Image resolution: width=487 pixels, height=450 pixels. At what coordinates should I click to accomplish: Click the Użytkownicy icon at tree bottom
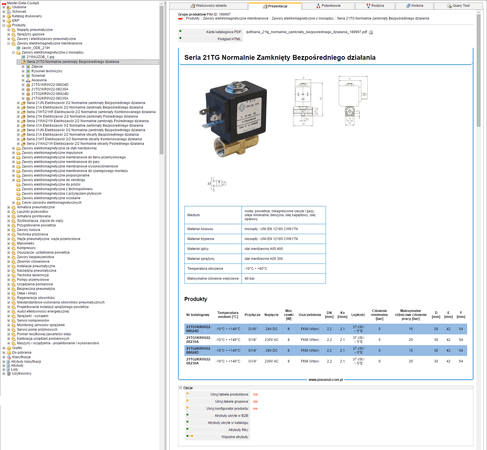click(x=9, y=374)
